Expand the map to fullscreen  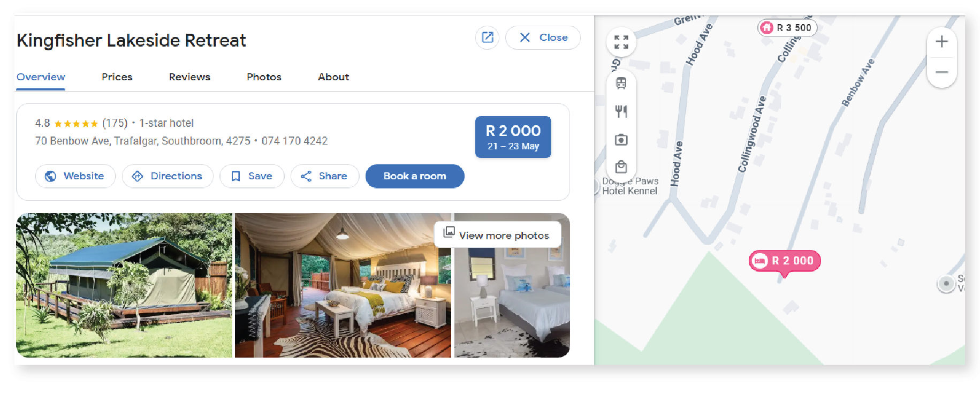621,42
